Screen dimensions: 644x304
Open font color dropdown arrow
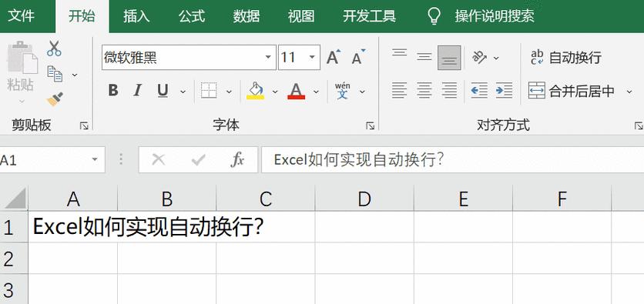pyautogui.click(x=316, y=92)
